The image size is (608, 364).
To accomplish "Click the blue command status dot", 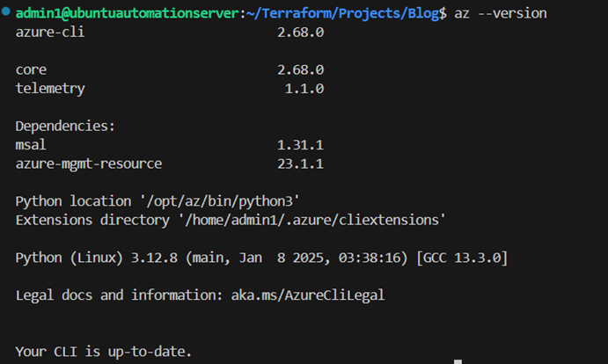I will click(x=6, y=11).
